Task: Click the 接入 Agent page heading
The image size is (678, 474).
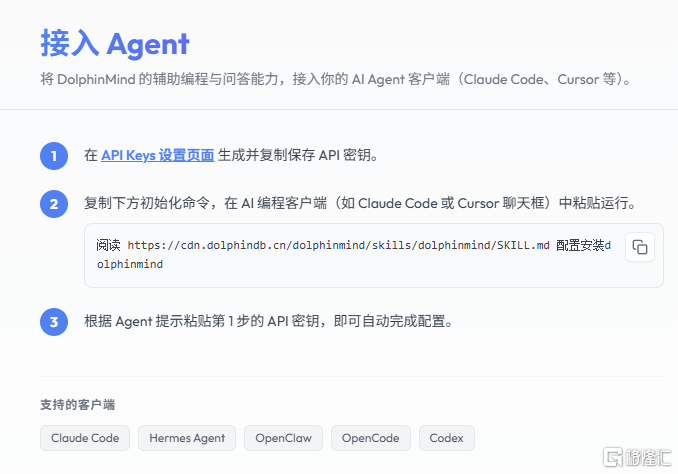Action: (x=115, y=44)
